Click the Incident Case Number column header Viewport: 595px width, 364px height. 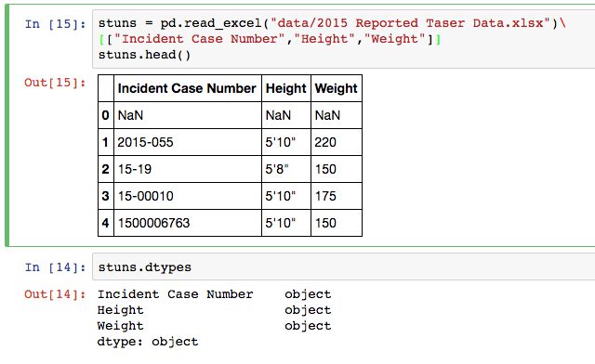pyautogui.click(x=188, y=88)
